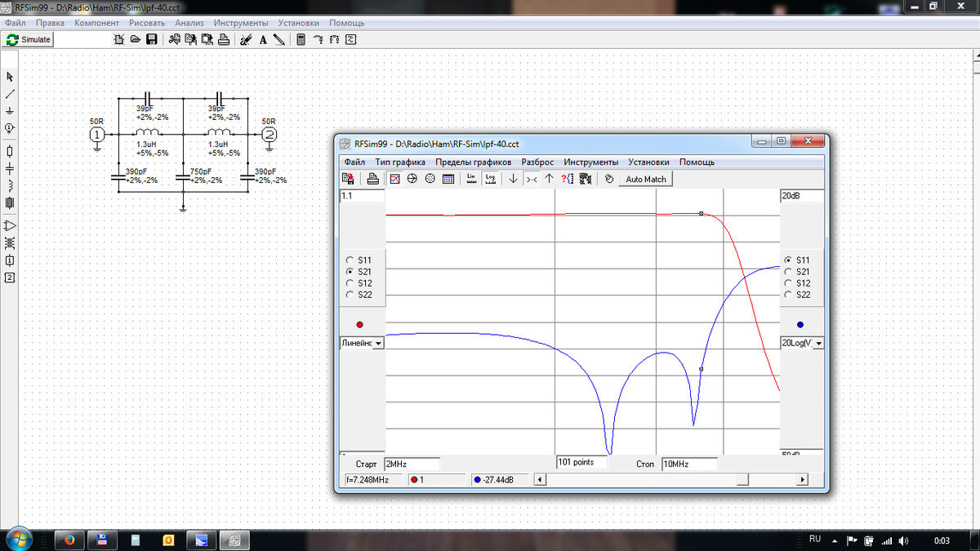Choose S21 radio button on right panel
The width and height of the screenshot is (980, 551).
click(788, 272)
